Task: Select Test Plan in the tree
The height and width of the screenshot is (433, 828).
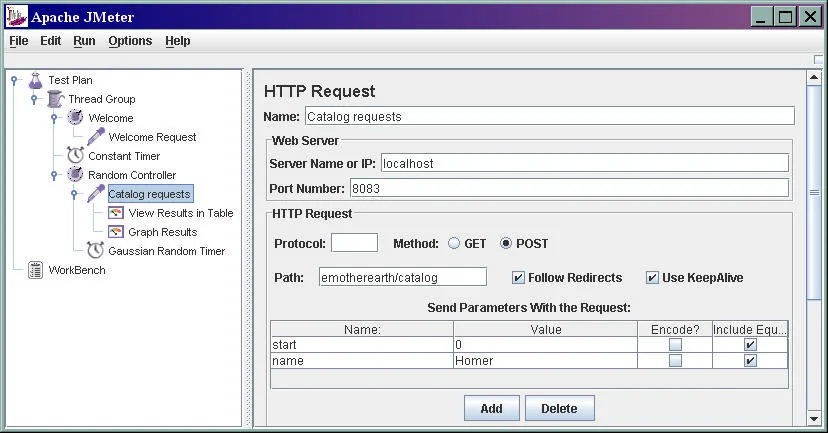Action: tap(70, 80)
